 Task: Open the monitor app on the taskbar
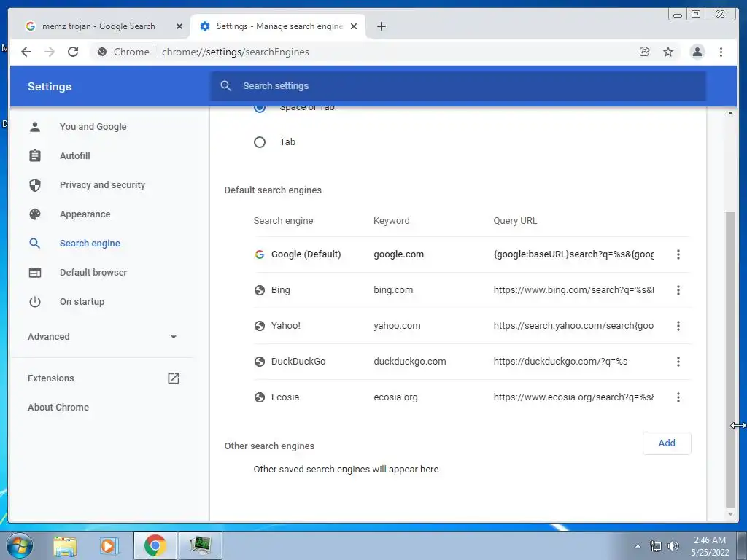click(200, 545)
